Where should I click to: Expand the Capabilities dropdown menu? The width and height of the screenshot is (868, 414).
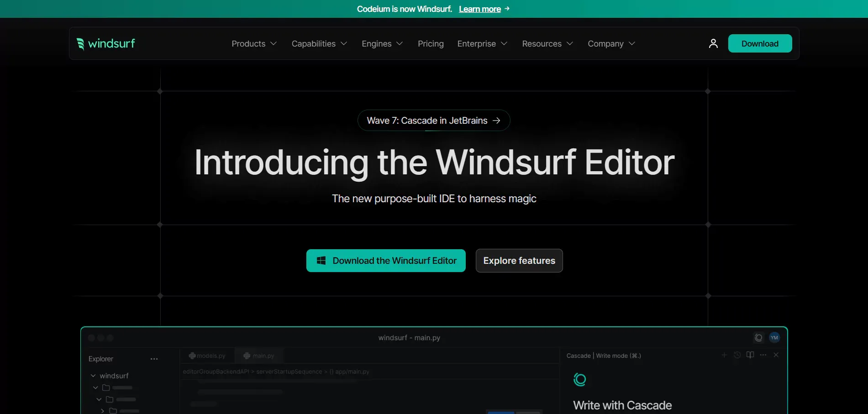[320, 43]
